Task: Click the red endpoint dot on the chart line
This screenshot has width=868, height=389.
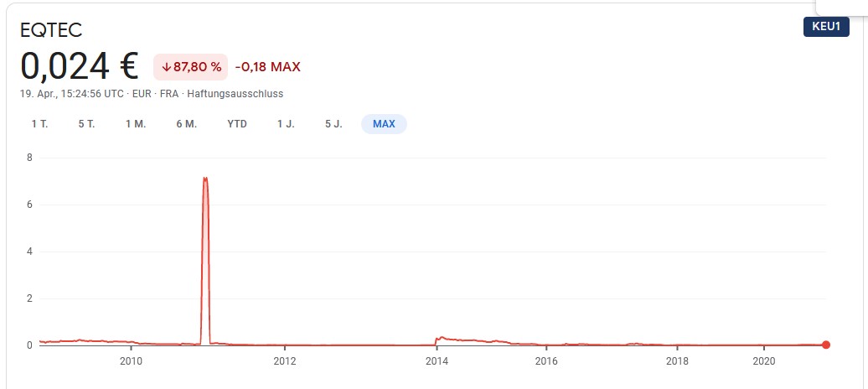Action: click(x=826, y=345)
